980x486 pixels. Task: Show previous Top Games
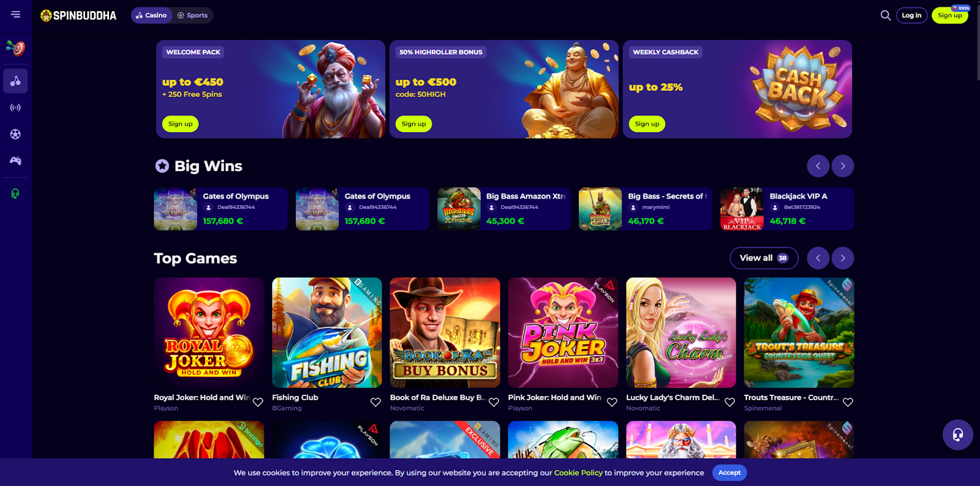point(818,258)
